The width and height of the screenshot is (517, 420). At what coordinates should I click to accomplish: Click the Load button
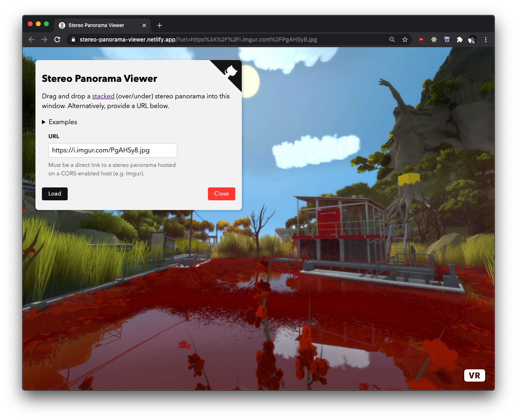[x=54, y=194]
